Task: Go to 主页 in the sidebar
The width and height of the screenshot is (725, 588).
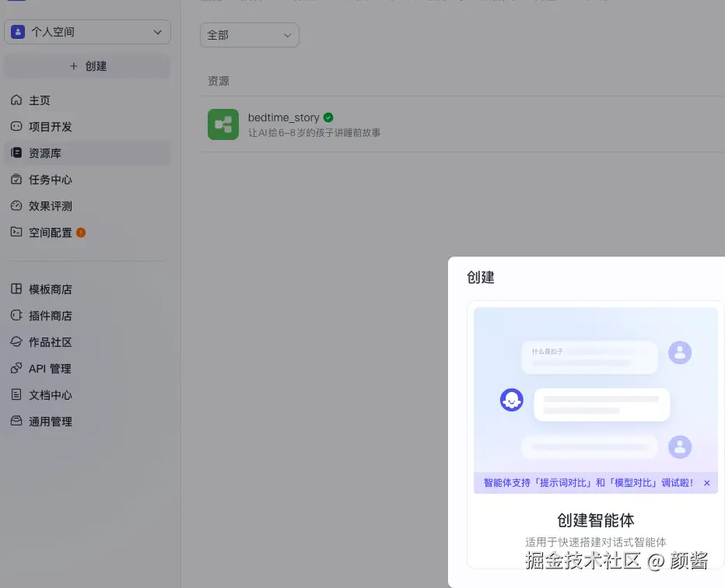Action: click(87, 100)
